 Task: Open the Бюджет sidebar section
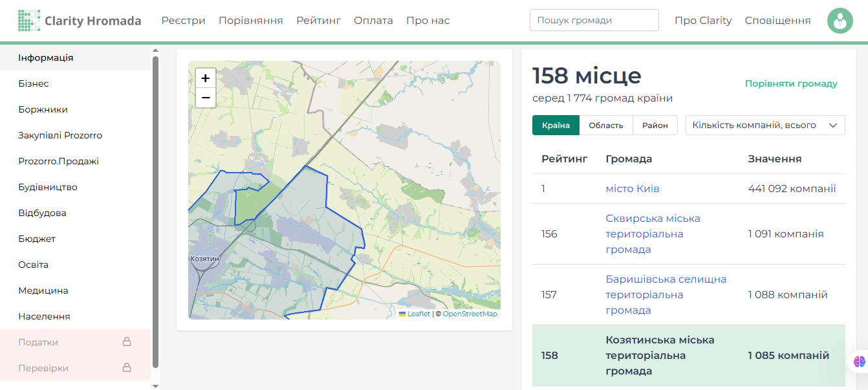(x=75, y=239)
